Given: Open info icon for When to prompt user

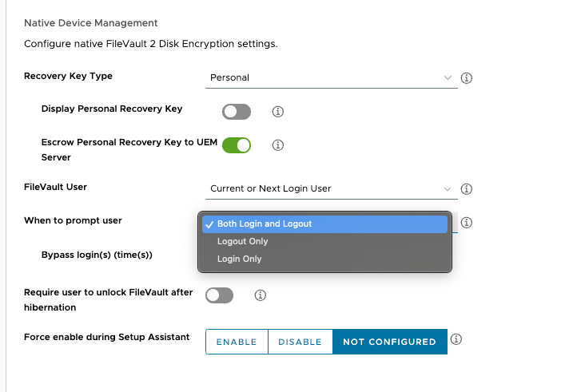Looking at the screenshot, I should 466,223.
